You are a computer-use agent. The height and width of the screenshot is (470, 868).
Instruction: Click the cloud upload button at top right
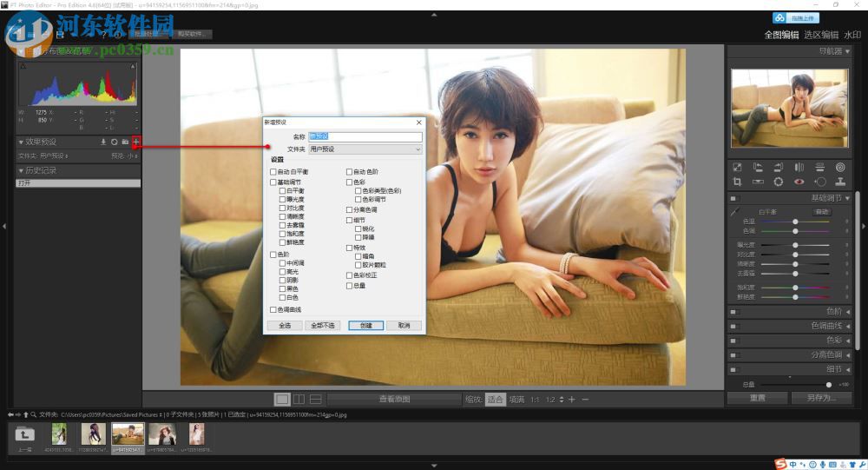795,17
